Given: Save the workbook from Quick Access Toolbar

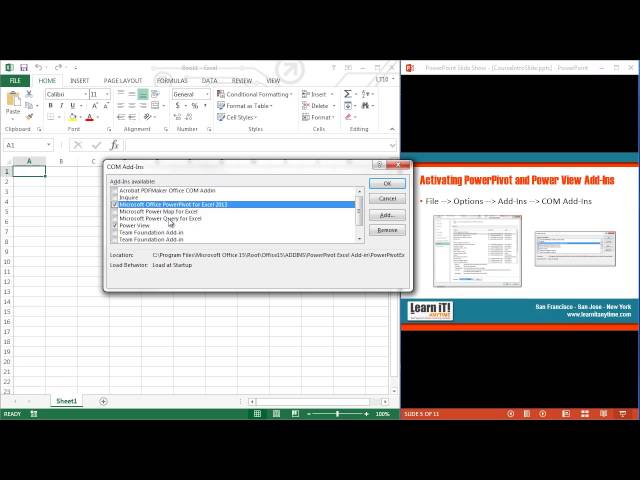Looking at the screenshot, I should [24, 67].
